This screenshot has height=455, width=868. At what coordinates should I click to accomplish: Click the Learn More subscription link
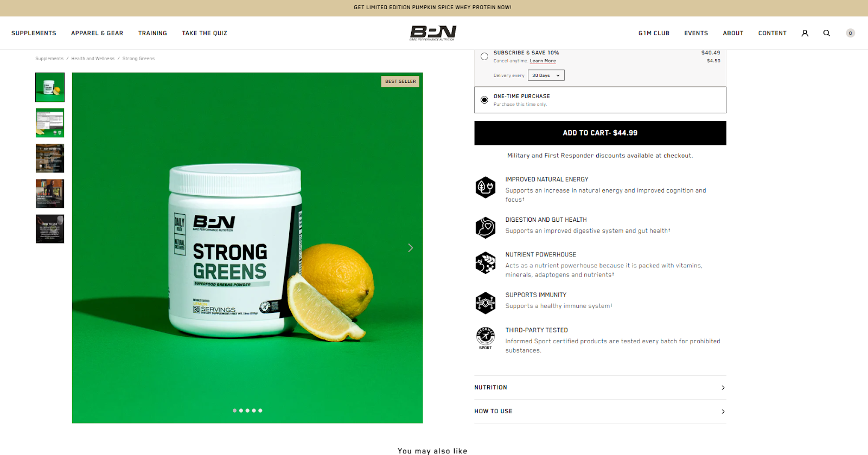542,61
